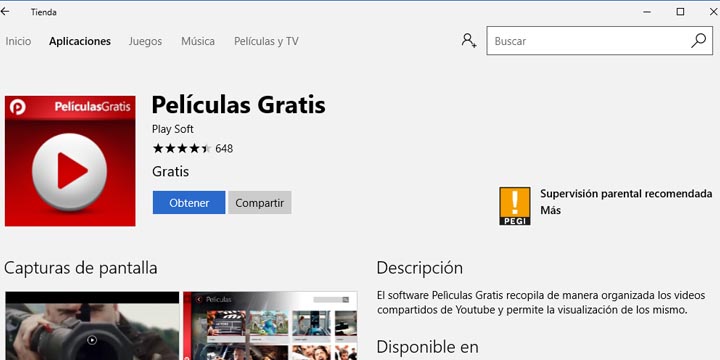Select the Aplicaciones tab
The image size is (720, 360).
(80, 41)
